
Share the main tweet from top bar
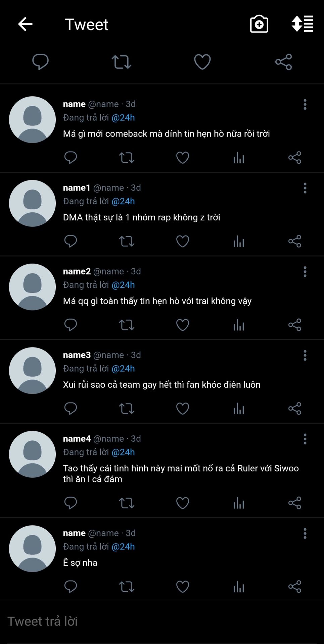284,62
